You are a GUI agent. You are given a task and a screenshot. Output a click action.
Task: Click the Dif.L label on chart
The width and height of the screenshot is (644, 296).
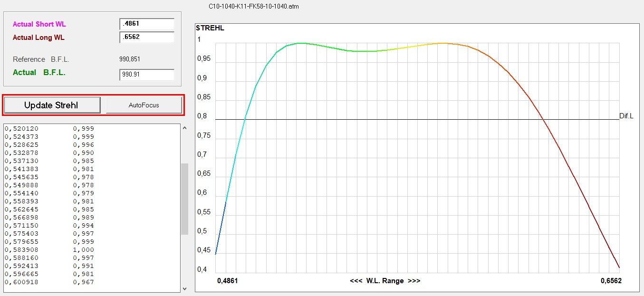tap(626, 116)
